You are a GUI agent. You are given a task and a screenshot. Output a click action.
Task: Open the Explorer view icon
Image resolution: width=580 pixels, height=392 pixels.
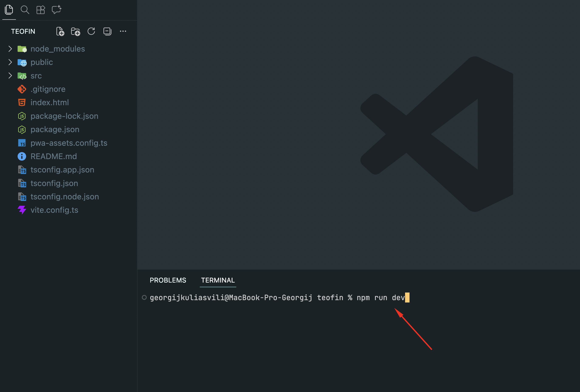pyautogui.click(x=9, y=10)
